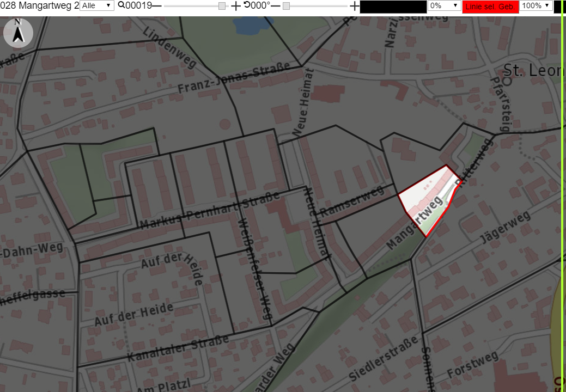Click the rotation reset arrow icon
Screen dimensions: 566x392
(247, 5)
